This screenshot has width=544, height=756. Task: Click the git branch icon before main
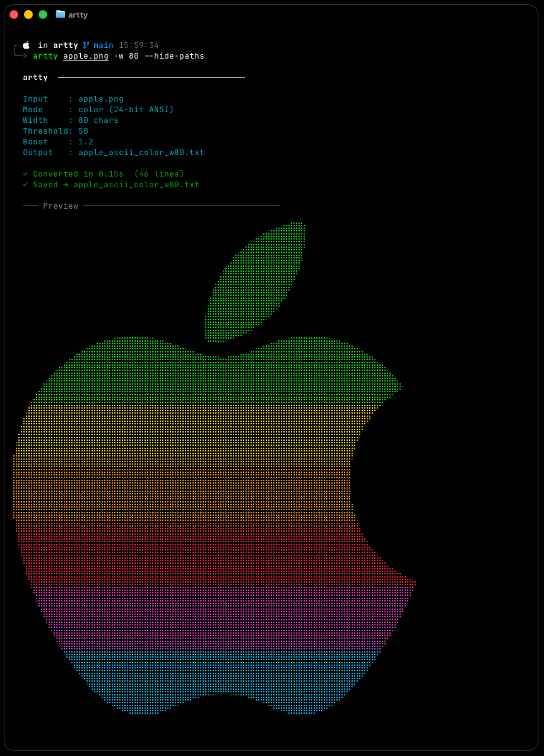tap(88, 45)
